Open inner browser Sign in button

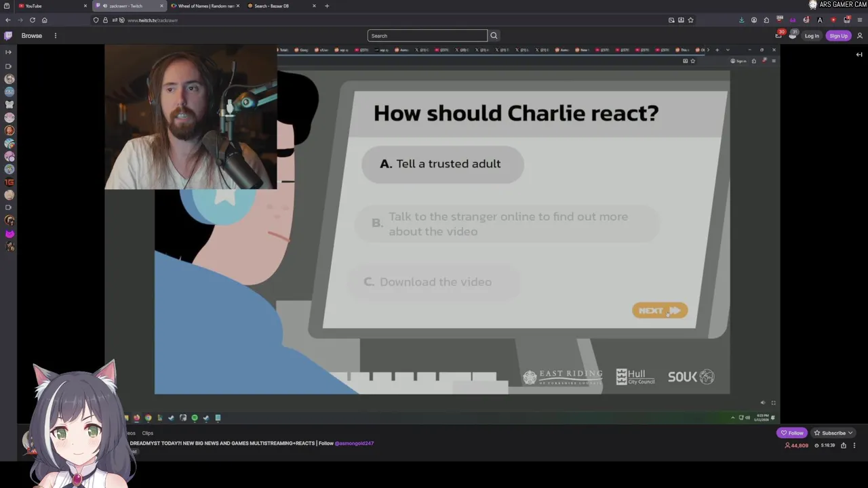(738, 61)
